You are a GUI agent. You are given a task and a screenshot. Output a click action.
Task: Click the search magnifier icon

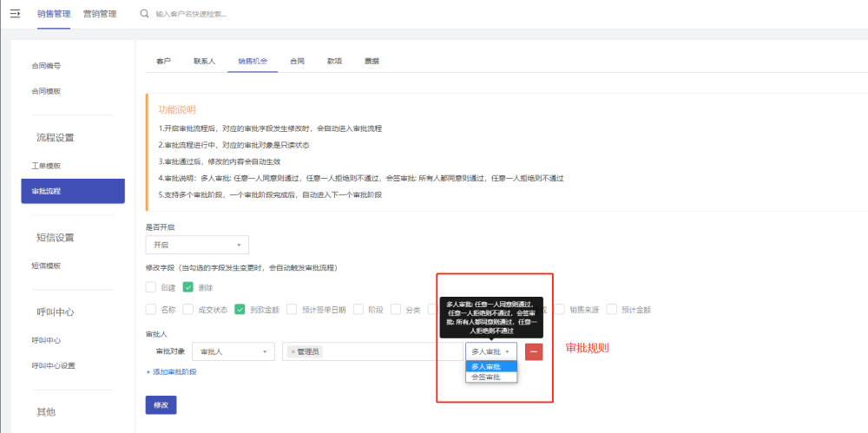[x=144, y=14]
